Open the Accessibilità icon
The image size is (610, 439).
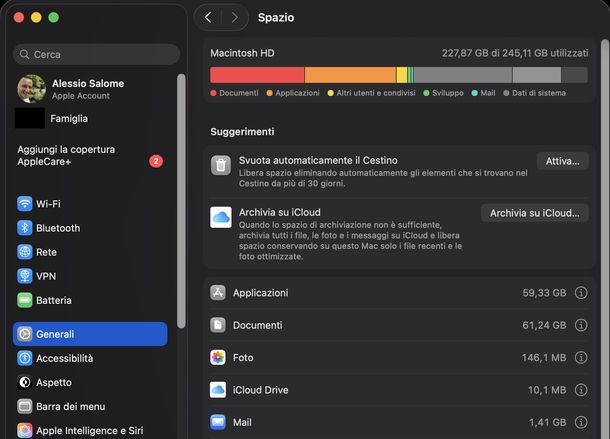[25, 358]
